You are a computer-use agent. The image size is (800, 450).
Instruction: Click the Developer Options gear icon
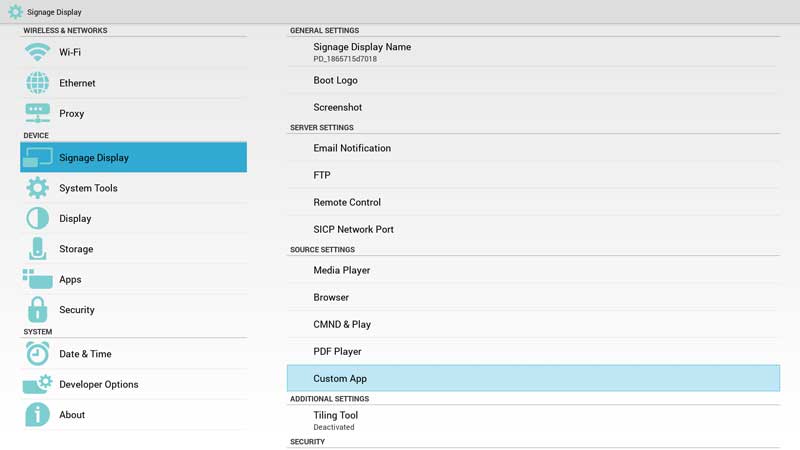[x=37, y=384]
